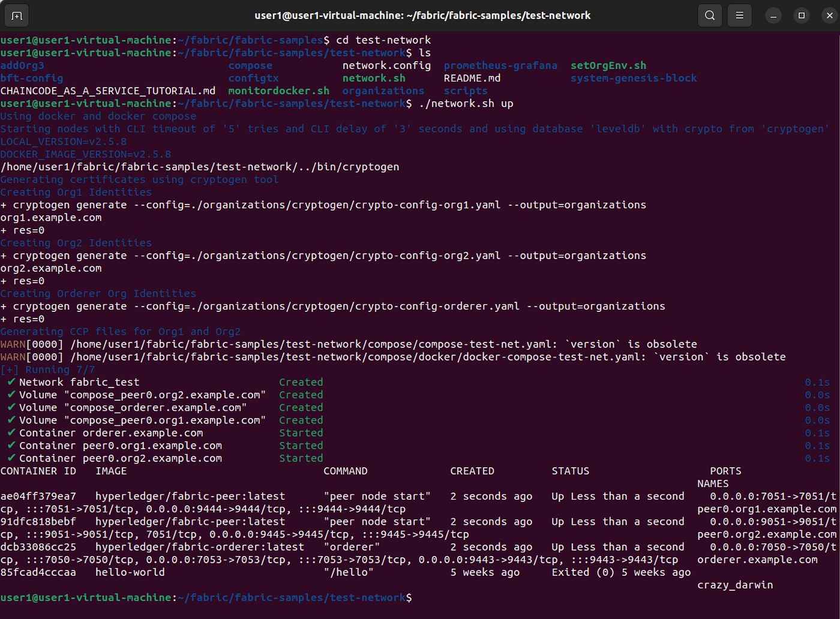Click org2.example.com output line
Image resolution: width=840 pixels, height=619 pixels.
pos(51,268)
